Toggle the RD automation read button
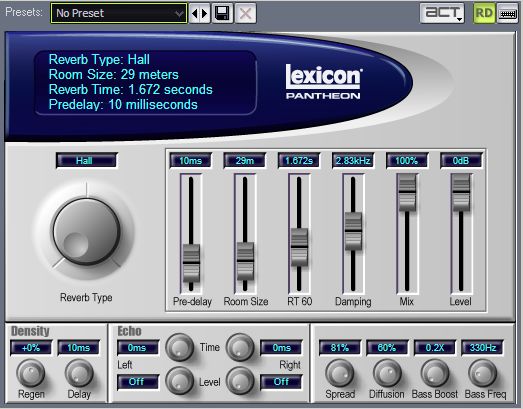The width and height of the screenshot is (523, 409). [x=484, y=13]
